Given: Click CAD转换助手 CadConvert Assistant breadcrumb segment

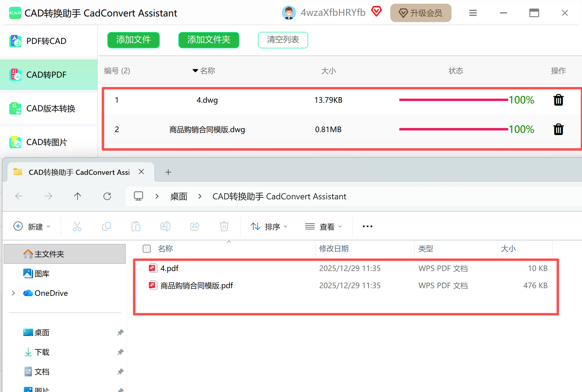Looking at the screenshot, I should click(x=279, y=196).
